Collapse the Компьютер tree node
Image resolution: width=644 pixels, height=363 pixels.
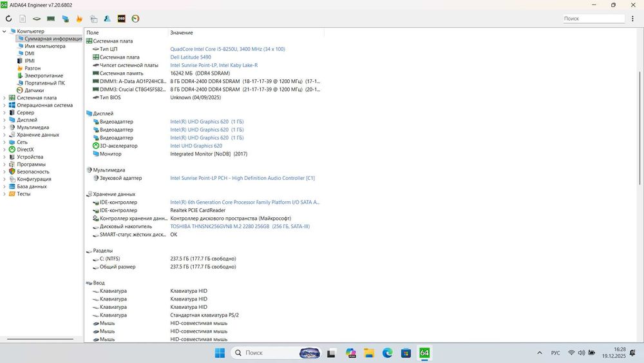(4, 31)
